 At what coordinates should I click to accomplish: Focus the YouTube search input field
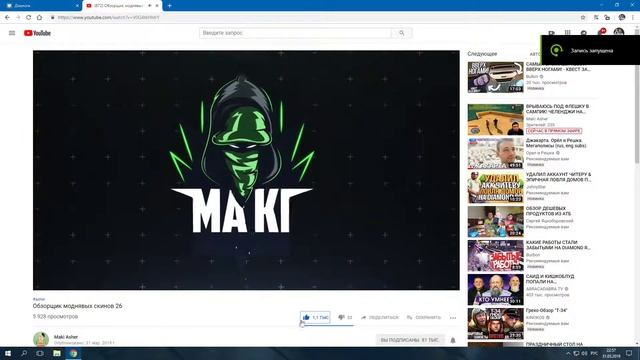pyautogui.click(x=296, y=33)
